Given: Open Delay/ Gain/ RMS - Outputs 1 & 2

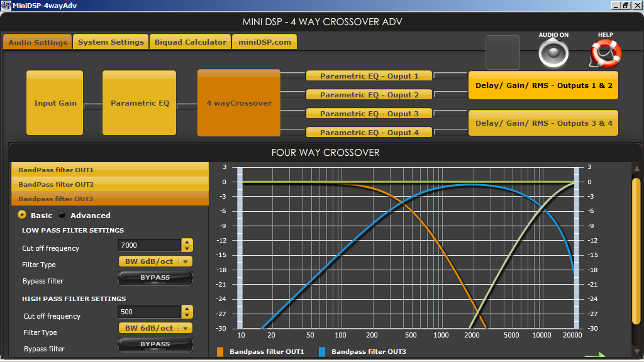Looking at the screenshot, I should coord(543,85).
